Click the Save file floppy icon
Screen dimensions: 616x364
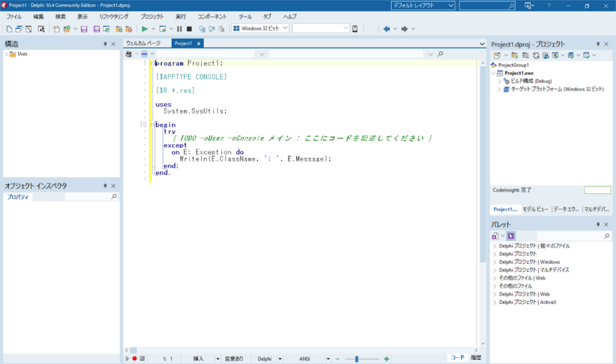84,29
